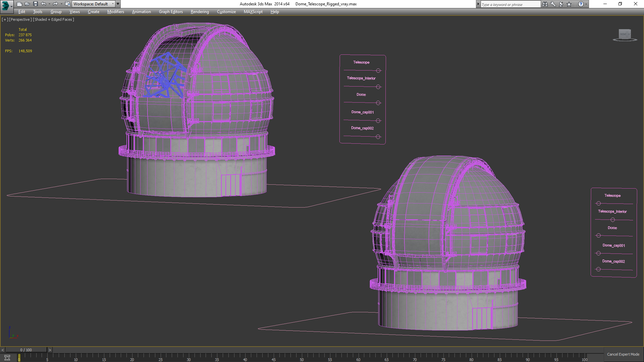This screenshot has width=644, height=362.
Task: Save the scene with the floppy icon
Action: pyautogui.click(x=36, y=4)
